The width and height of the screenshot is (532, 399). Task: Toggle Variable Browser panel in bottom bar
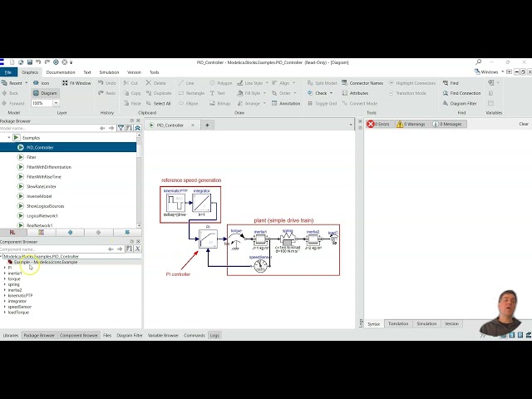(x=163, y=335)
